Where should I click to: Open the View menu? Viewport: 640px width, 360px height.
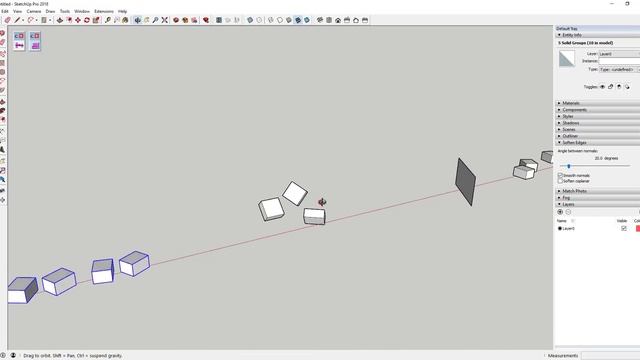pos(18,11)
